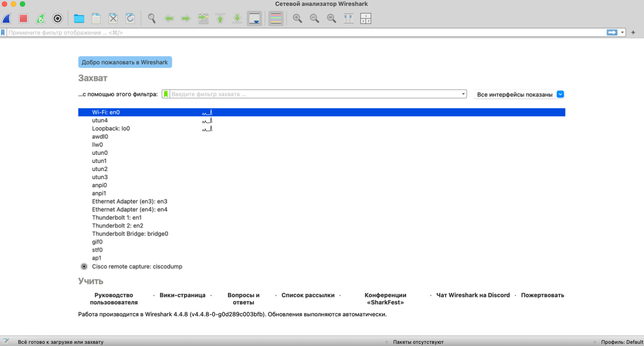Click the find packet magnifier icon
This screenshot has height=346, width=644.
click(x=152, y=18)
